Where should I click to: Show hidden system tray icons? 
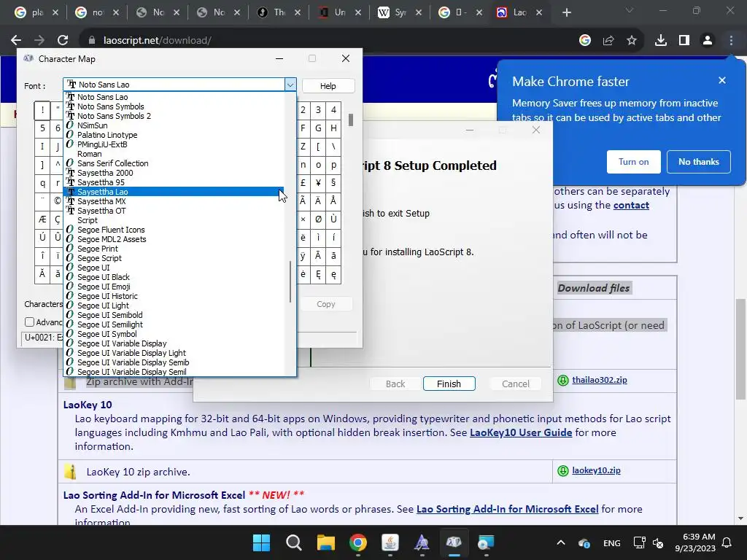[x=561, y=542]
